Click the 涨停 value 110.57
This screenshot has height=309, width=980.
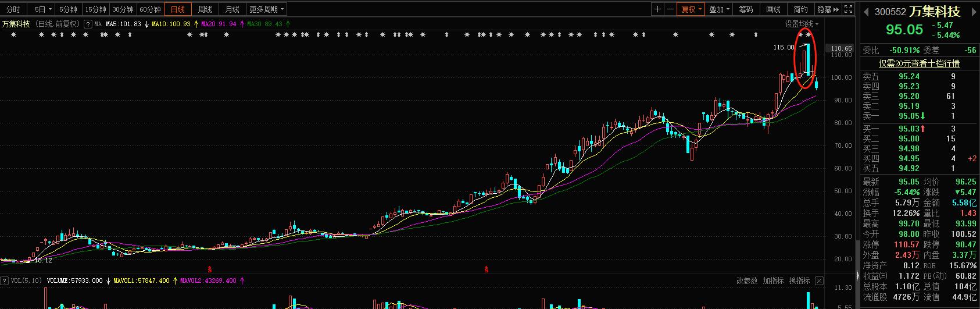pos(906,245)
